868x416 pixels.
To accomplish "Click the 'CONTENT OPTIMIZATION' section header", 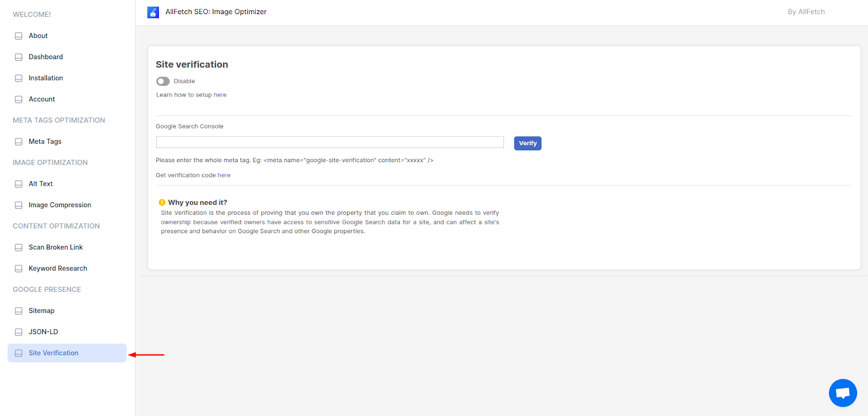I will pyautogui.click(x=56, y=226).
